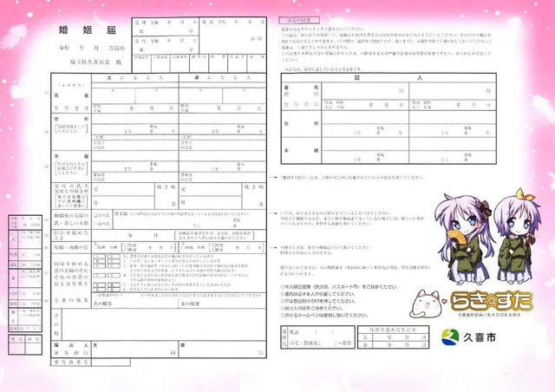Check the wife's 初婚 box
Viewport: 555px width, 392px height.
[x=182, y=247]
